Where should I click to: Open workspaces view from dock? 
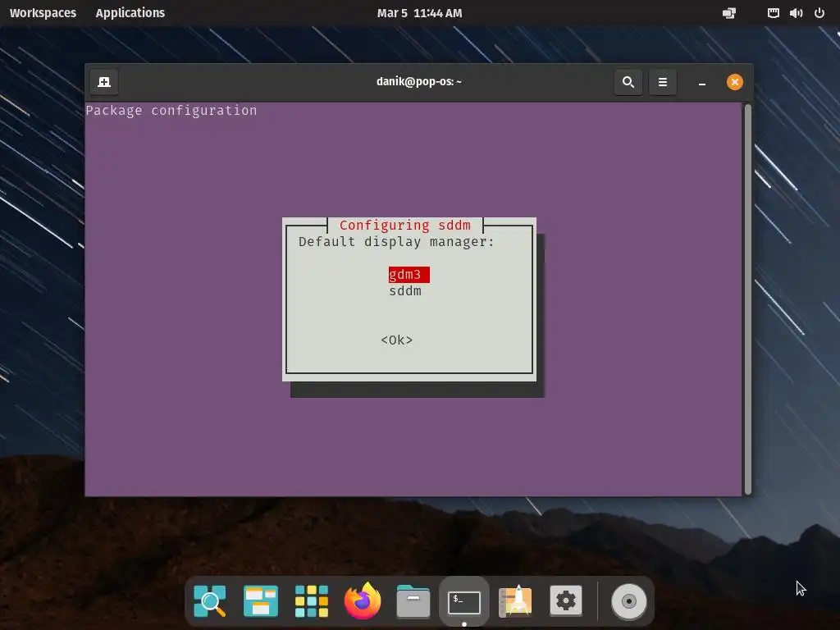tap(260, 601)
